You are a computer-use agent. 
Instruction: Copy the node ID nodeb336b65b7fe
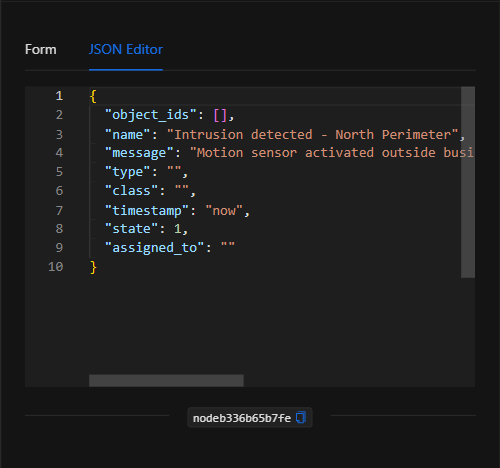coord(301,417)
